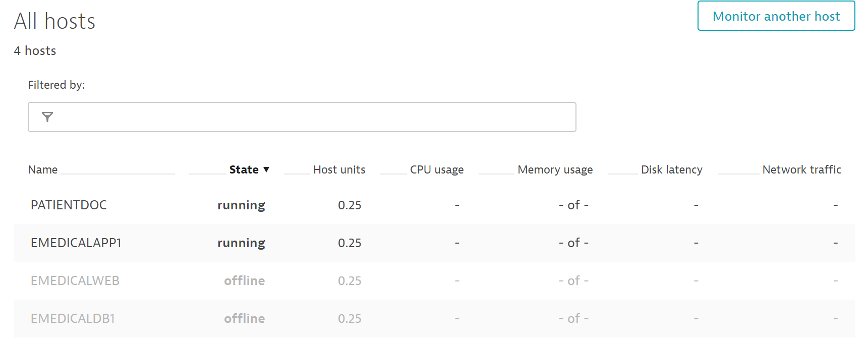Sort table by CPU usage

436,170
